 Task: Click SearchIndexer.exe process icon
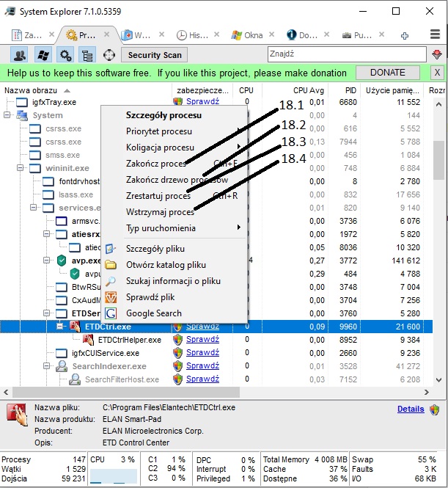tap(62, 366)
